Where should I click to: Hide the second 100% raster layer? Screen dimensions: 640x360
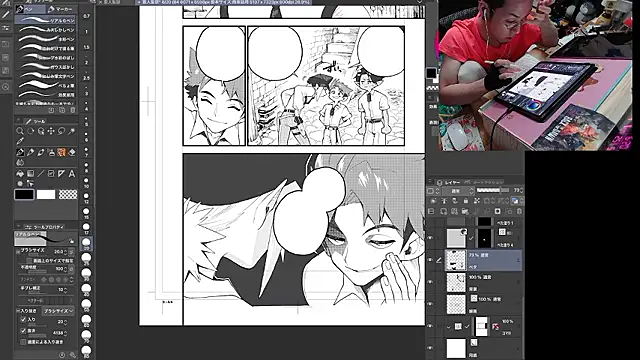coord(430,304)
